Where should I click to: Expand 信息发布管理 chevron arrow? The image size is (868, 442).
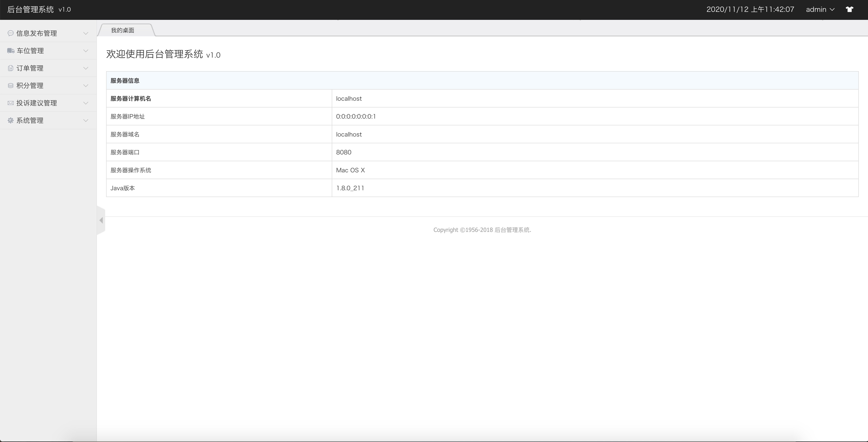pos(86,33)
